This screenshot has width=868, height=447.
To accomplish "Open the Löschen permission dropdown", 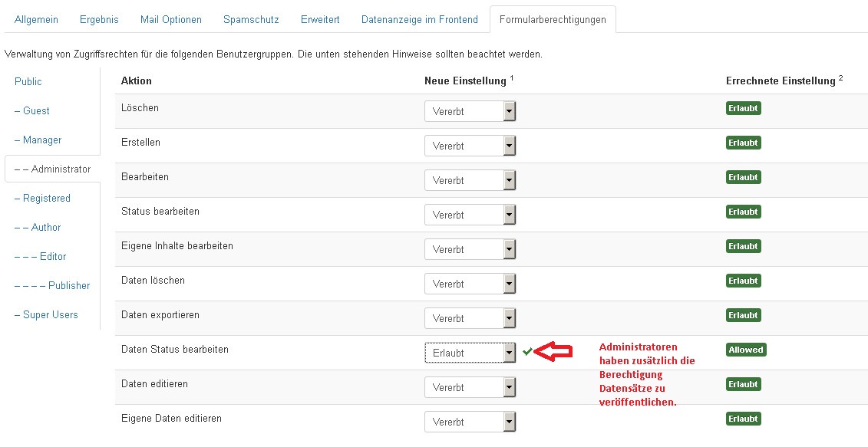I will (470, 112).
